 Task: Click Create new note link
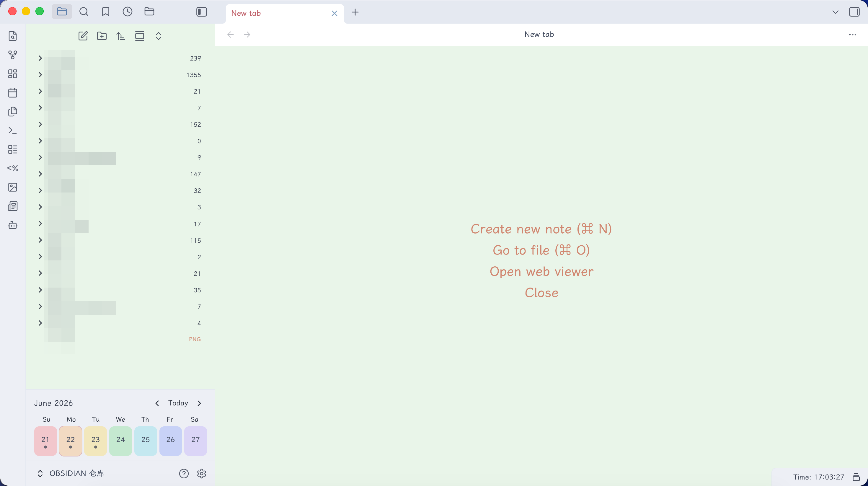click(x=541, y=229)
